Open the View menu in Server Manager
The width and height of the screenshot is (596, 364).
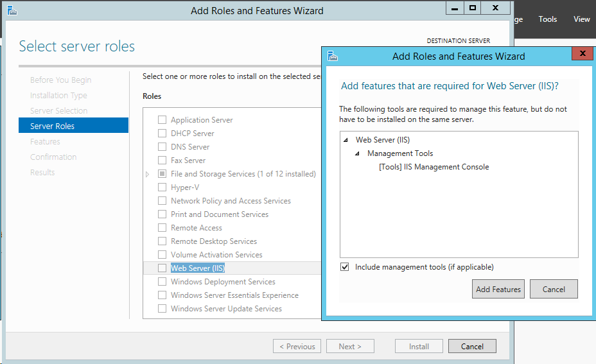(582, 19)
